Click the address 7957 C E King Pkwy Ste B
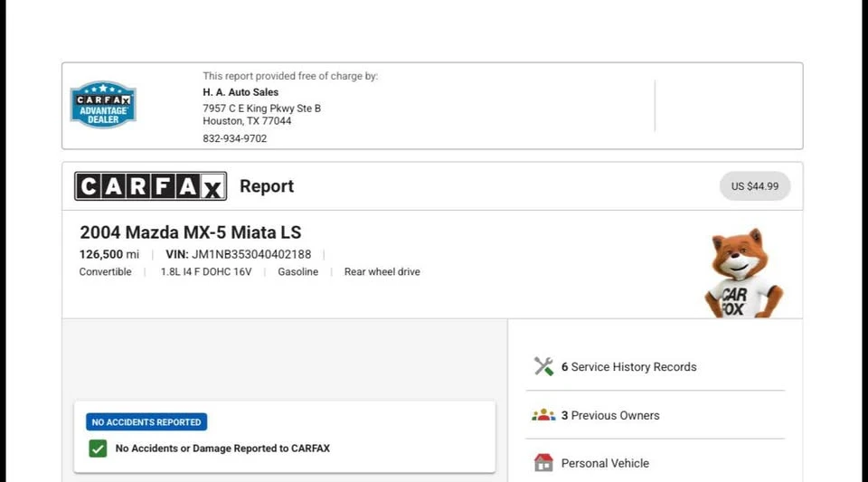This screenshot has width=868, height=482. pyautogui.click(x=262, y=109)
